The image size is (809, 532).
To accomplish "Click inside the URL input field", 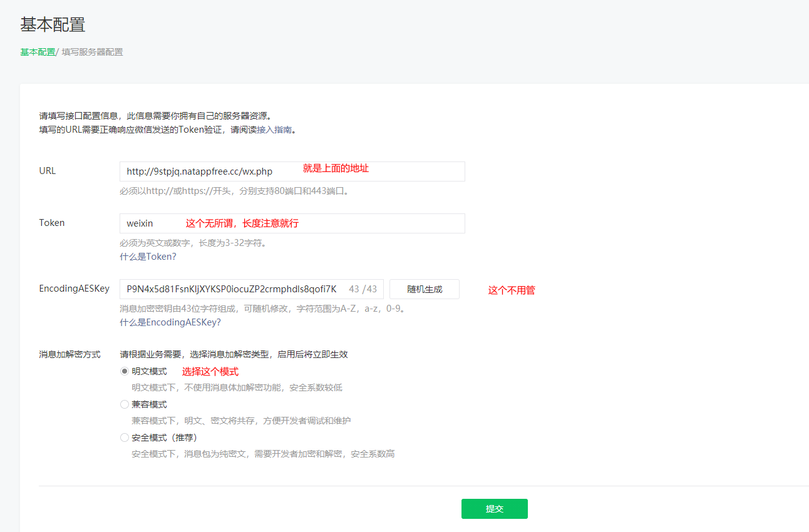I will click(250, 171).
